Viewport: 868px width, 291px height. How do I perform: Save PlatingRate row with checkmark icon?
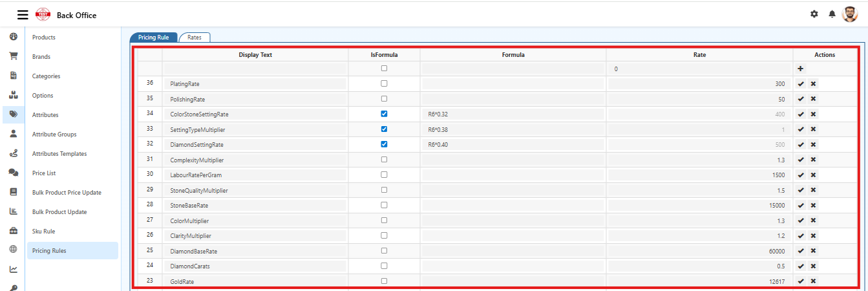[x=801, y=84]
